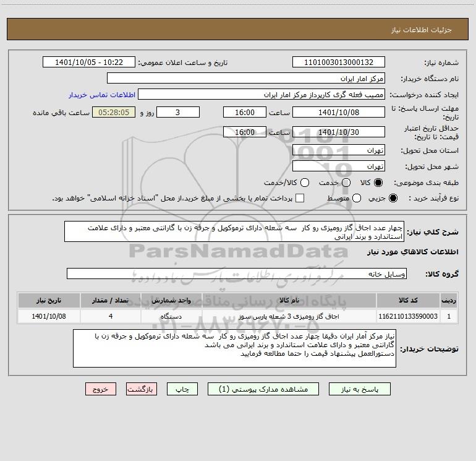Click the دستگاه unit cell

171,316
